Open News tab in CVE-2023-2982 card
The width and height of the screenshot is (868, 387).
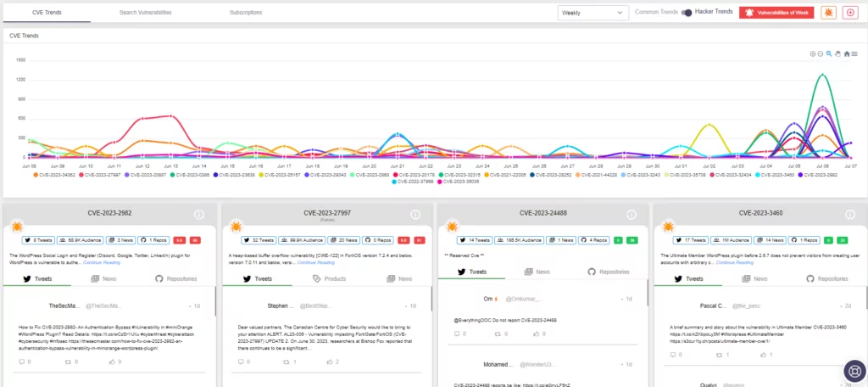point(103,279)
